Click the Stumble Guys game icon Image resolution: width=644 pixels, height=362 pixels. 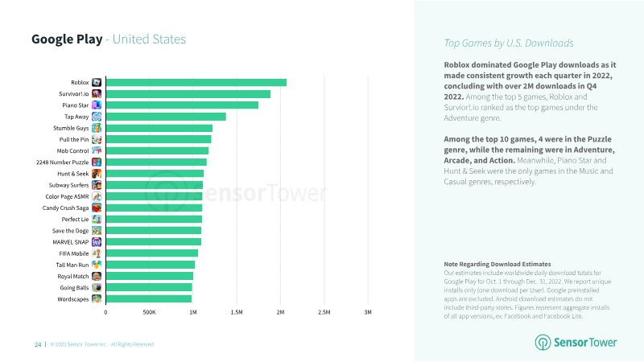coord(97,128)
